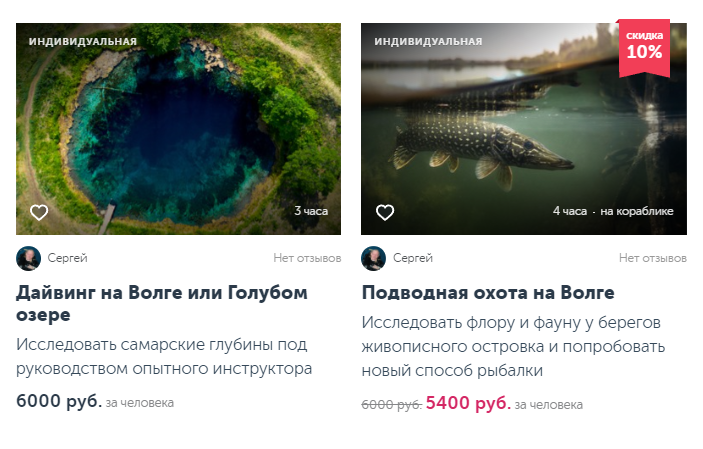Open 'Подводная охота на Волге' title

tap(488, 293)
